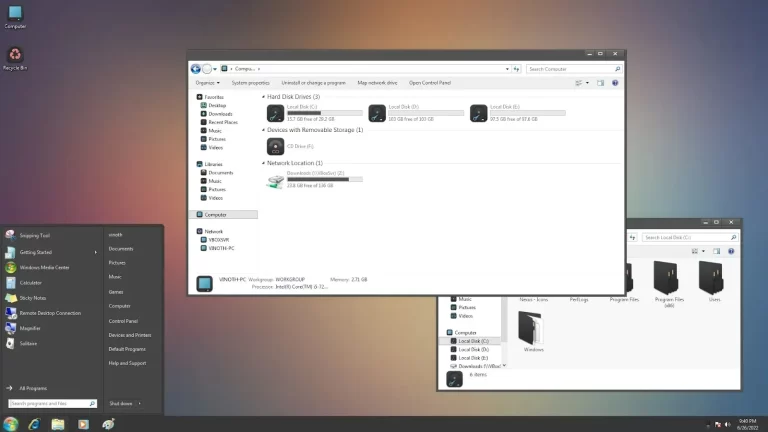Screen dimensions: 768x432
Task: Select Network in the navigation pane
Action: tap(210, 231)
